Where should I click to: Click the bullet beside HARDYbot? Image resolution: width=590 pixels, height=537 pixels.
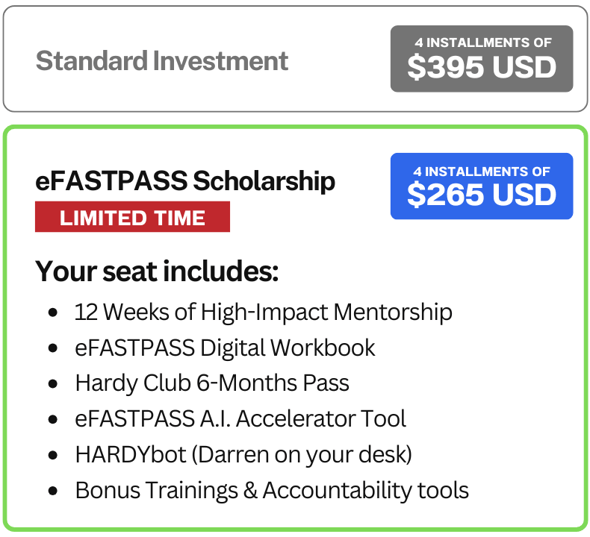(53, 455)
